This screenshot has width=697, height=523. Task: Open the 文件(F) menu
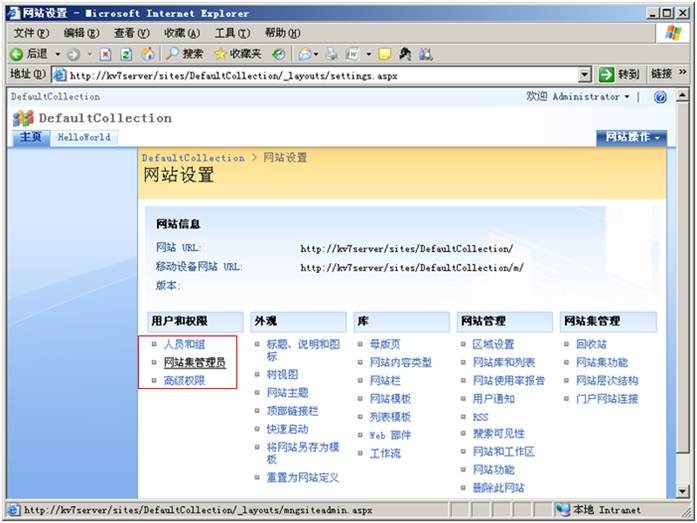pyautogui.click(x=31, y=33)
